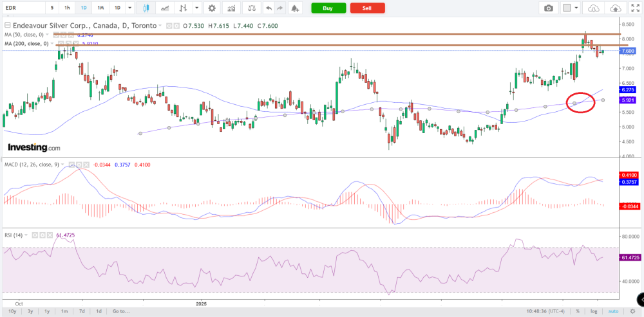The image size is (644, 317).
Task: Remove the MA 50 indicator
Action: tap(71, 35)
